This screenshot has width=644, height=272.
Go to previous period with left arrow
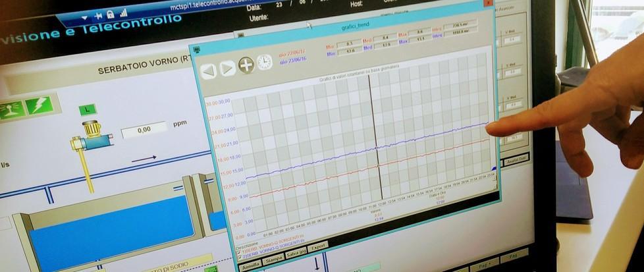click(x=209, y=70)
